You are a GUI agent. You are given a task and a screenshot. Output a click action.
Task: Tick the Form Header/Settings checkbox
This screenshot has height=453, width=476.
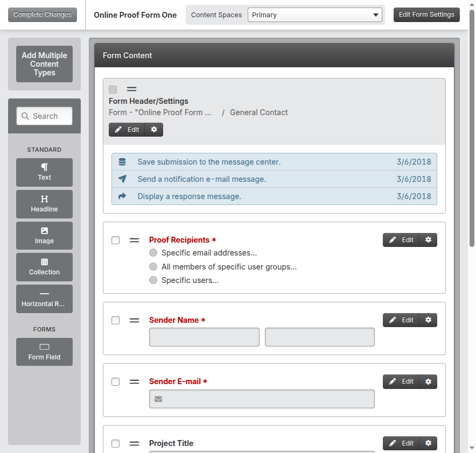tap(113, 89)
